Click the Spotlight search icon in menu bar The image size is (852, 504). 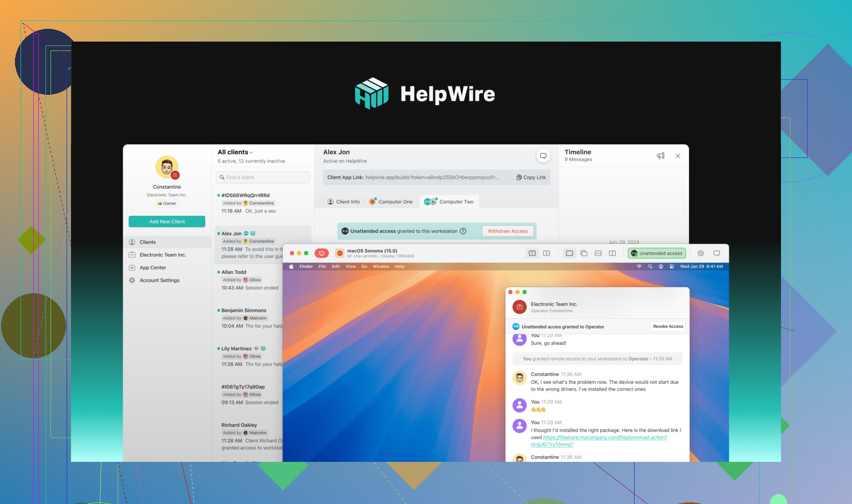pyautogui.click(x=650, y=267)
